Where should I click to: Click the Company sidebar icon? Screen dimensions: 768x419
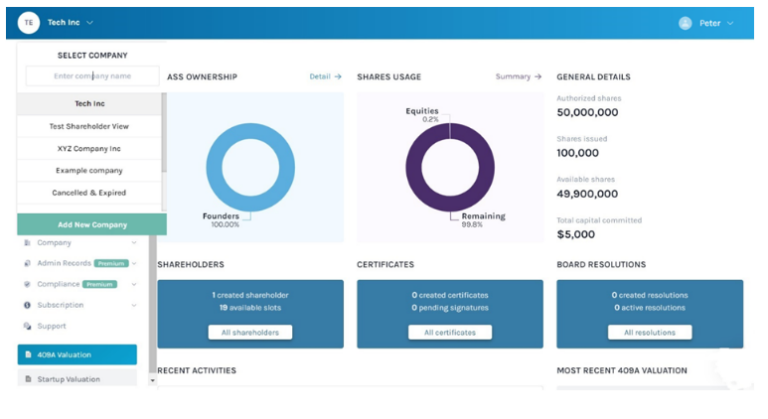tap(27, 243)
